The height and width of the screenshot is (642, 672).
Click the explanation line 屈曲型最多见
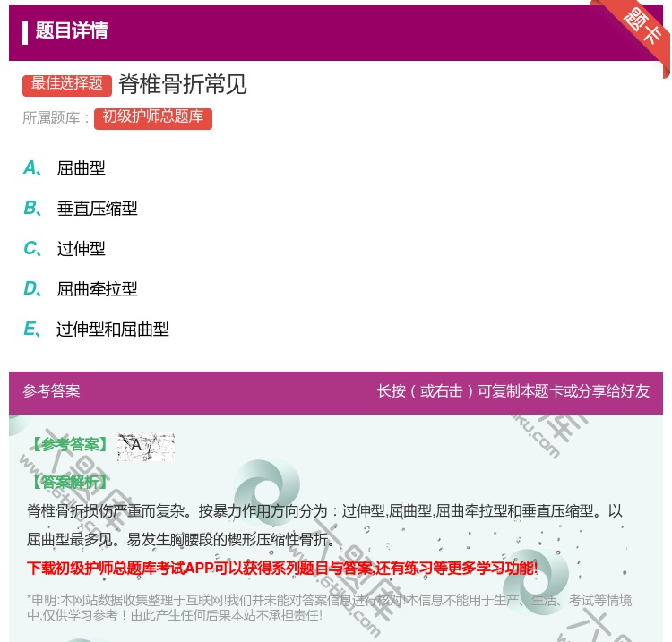[x=180, y=540]
